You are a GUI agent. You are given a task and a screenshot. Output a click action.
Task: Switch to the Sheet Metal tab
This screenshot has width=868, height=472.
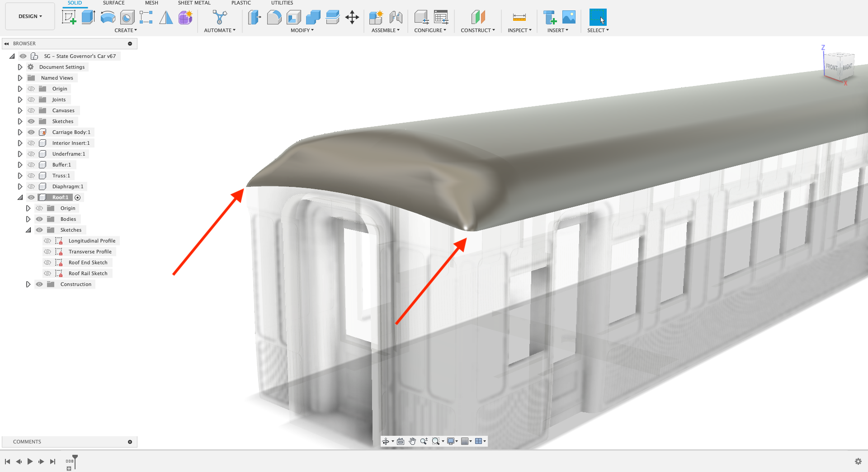[x=194, y=3]
